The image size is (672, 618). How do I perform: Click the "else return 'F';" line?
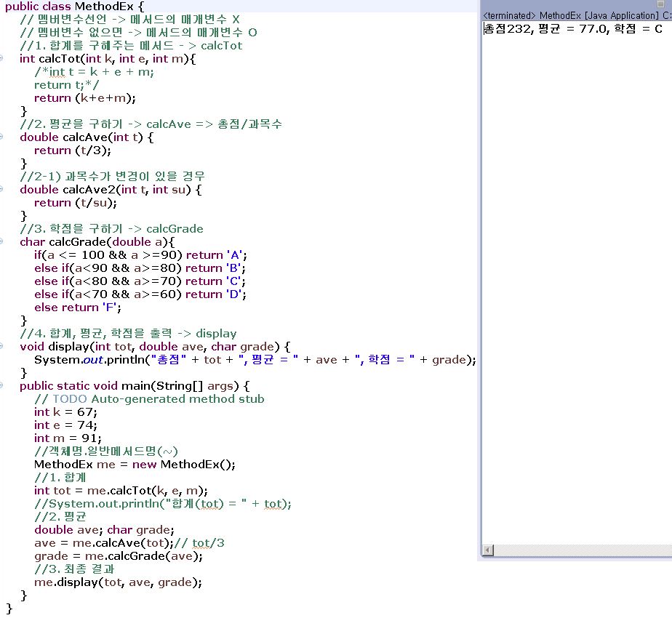[x=78, y=308]
